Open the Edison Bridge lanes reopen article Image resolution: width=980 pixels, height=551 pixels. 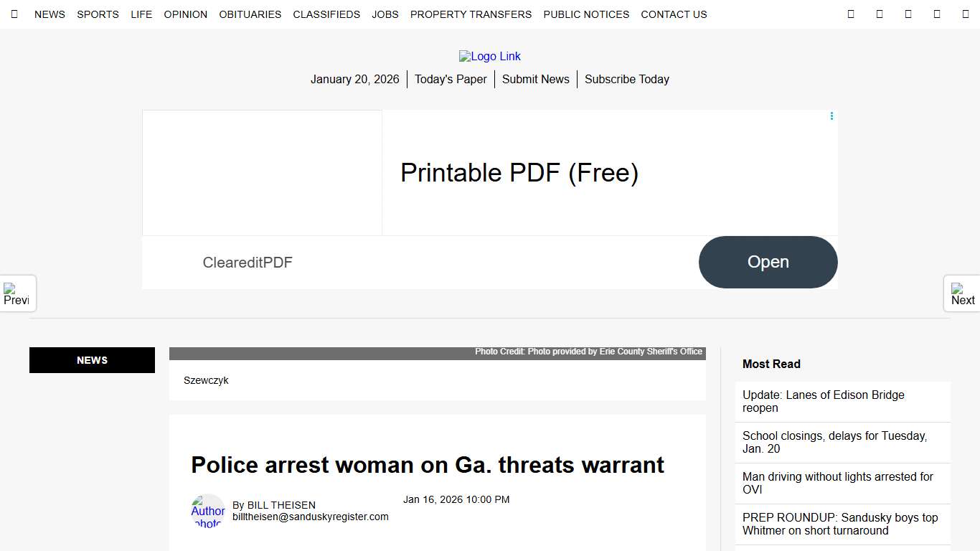(824, 401)
